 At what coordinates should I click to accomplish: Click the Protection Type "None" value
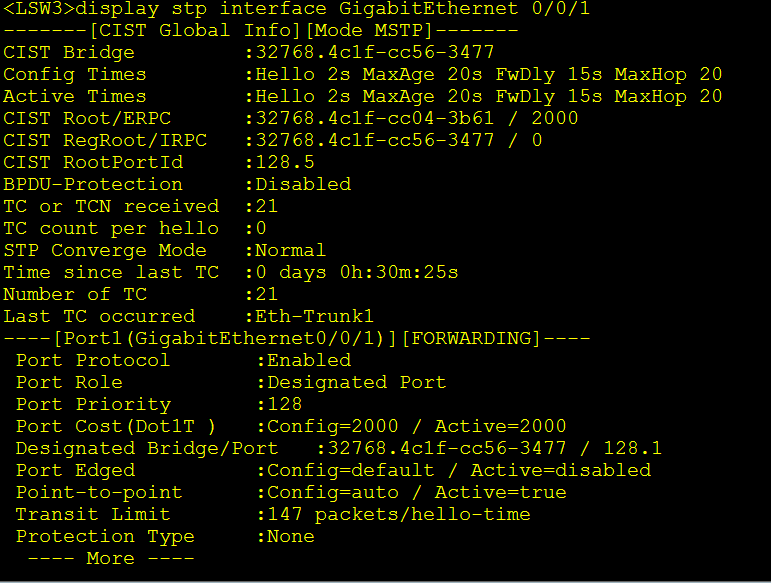291,536
